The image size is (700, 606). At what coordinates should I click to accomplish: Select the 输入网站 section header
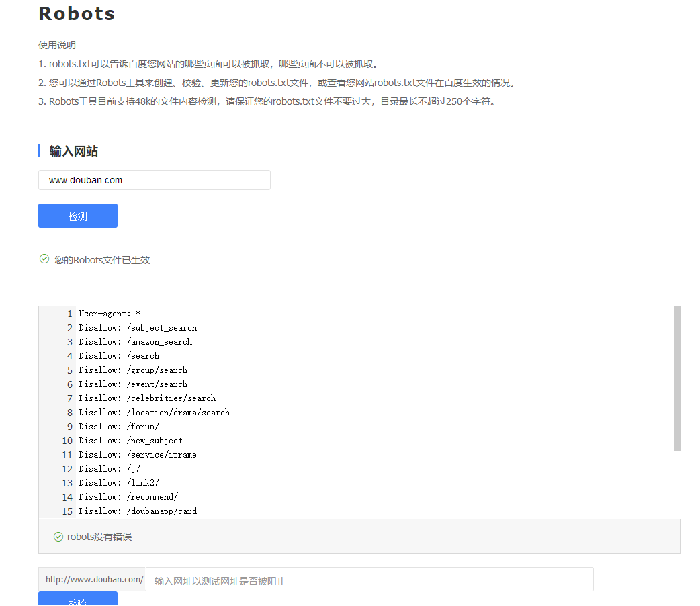coord(73,150)
